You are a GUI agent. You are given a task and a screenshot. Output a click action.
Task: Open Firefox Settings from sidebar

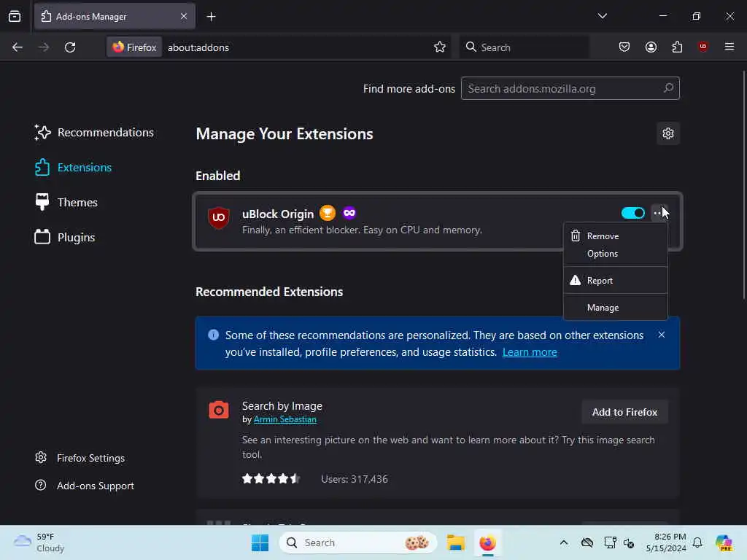80,458
